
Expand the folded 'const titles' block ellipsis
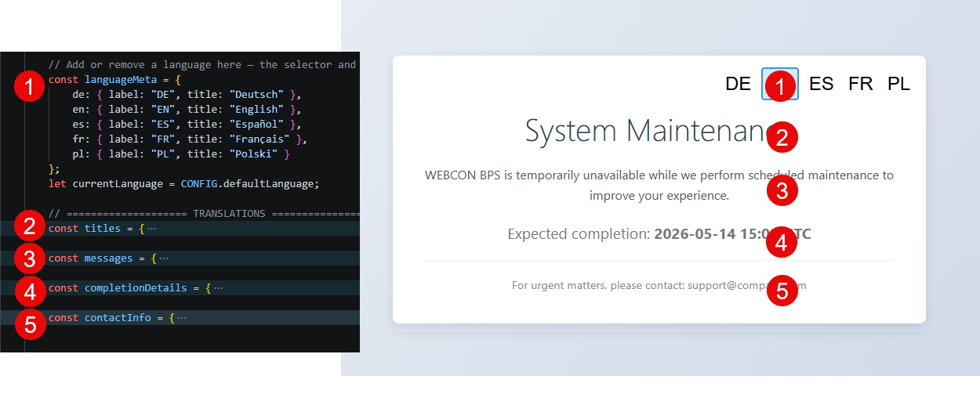(x=151, y=229)
